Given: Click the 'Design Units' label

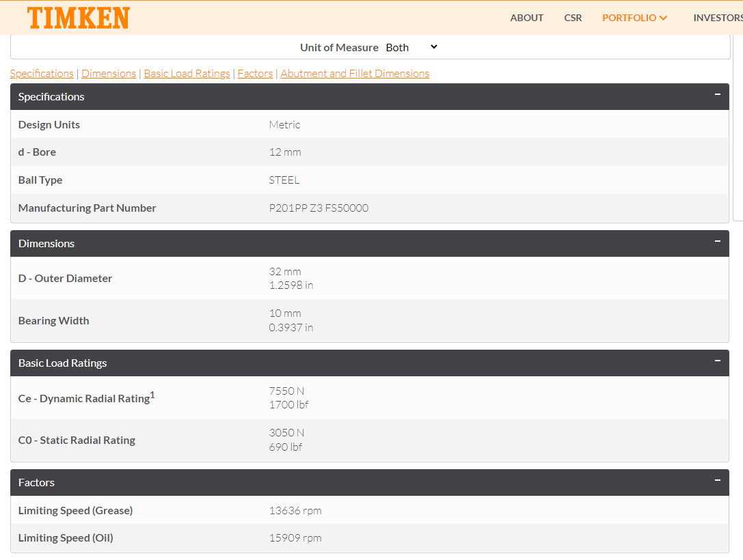Looking at the screenshot, I should coord(49,124).
